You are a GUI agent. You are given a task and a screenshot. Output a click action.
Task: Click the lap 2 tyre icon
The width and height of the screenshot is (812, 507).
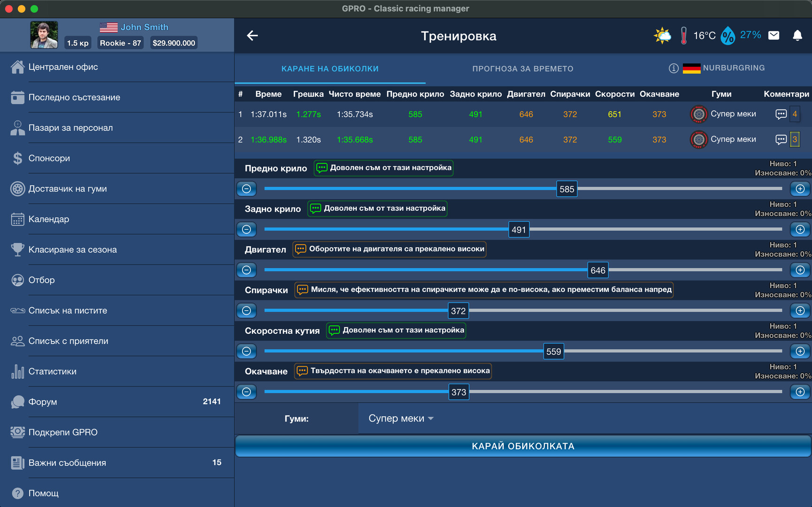(699, 139)
